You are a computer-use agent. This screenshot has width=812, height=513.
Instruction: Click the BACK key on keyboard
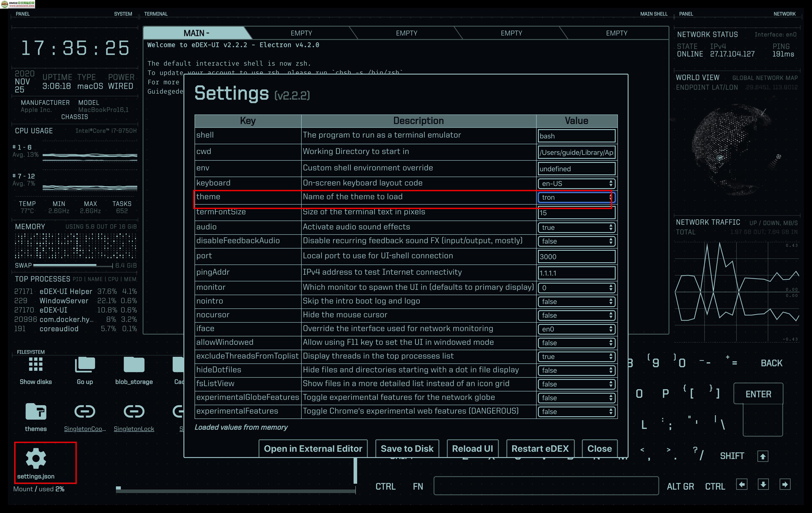point(771,363)
